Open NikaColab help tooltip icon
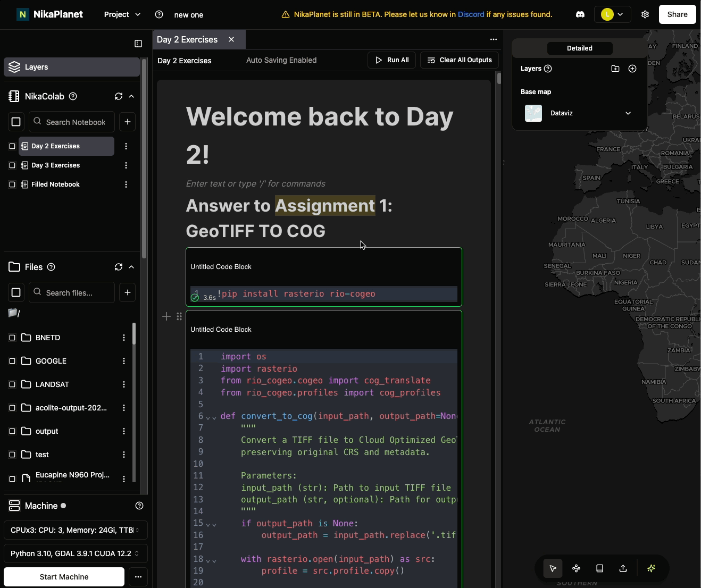 click(x=73, y=96)
